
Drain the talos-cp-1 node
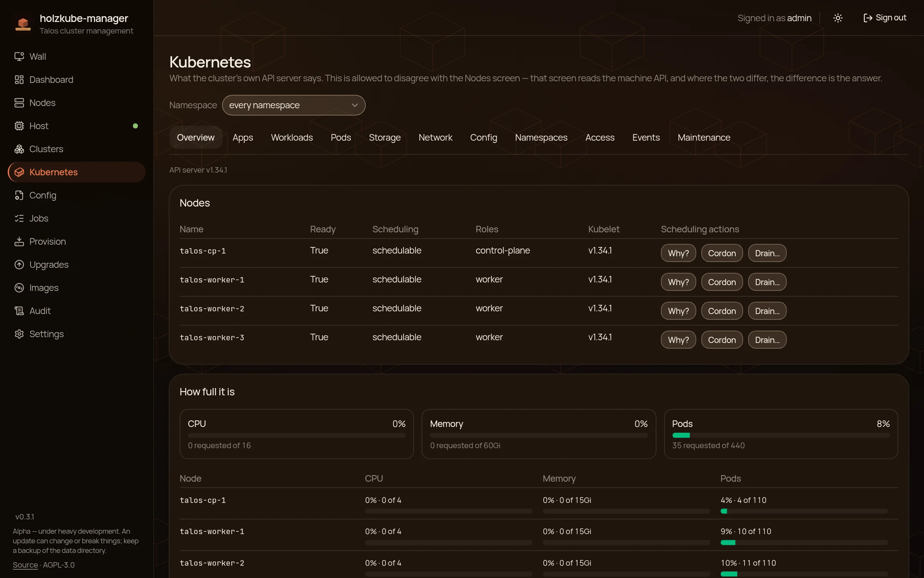click(767, 253)
